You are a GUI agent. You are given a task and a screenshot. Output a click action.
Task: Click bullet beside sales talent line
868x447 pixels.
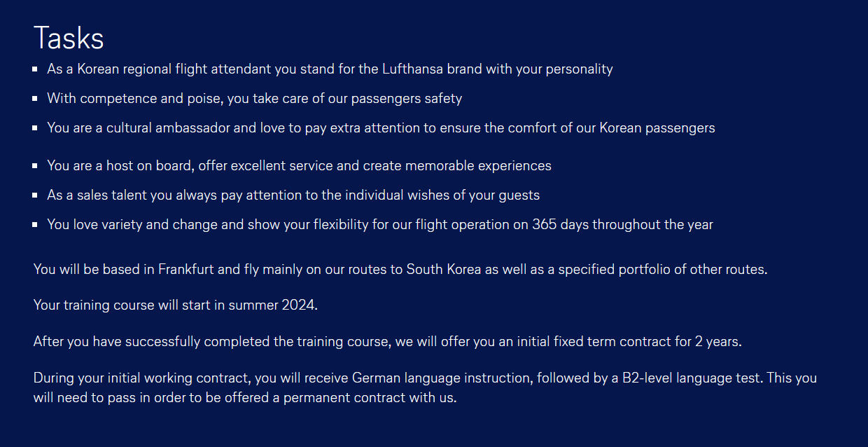35,195
